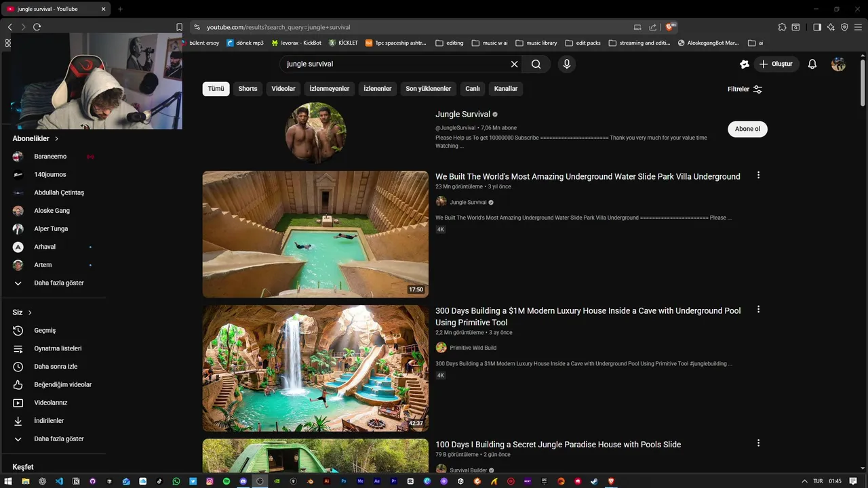Select the Kanallar filter chip
Image resolution: width=868 pixels, height=488 pixels.
(506, 89)
